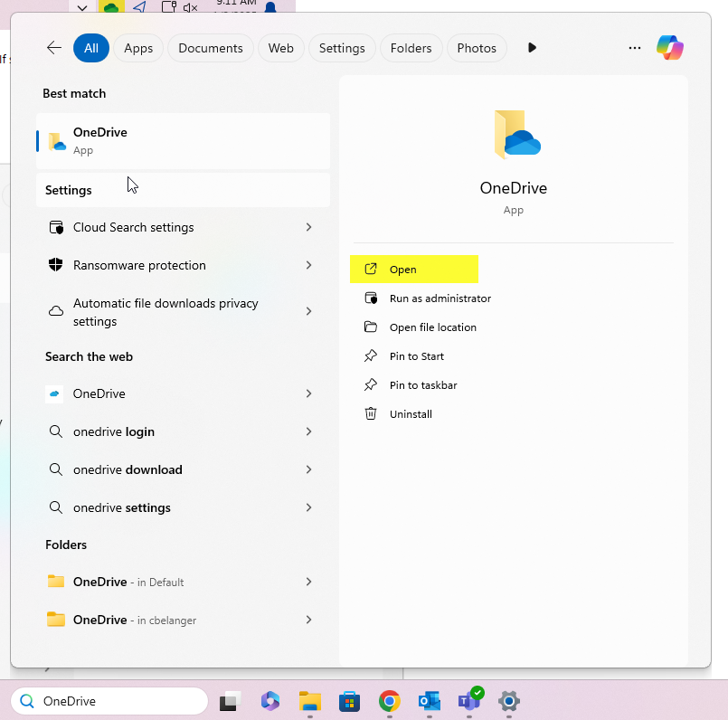Click the OneDrive web result cloud icon
Viewport: 728px width, 720px height.
click(x=54, y=393)
